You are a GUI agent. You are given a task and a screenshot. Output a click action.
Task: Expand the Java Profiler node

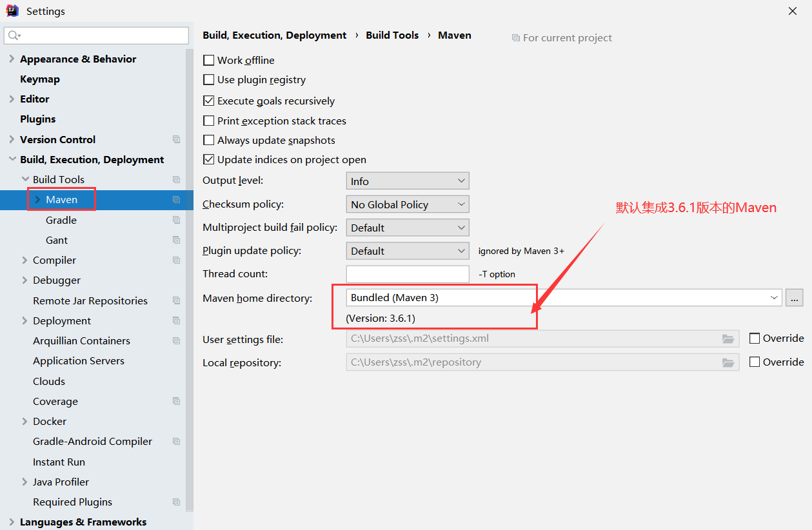click(25, 482)
